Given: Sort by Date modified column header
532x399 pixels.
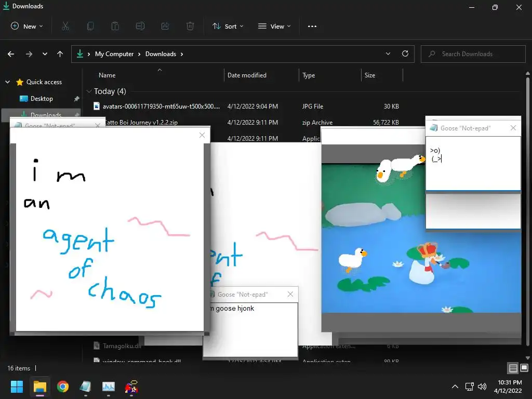Looking at the screenshot, I should (247, 75).
